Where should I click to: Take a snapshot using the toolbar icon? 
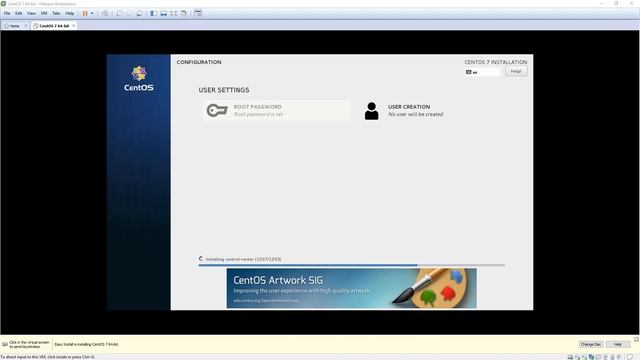[x=119, y=13]
